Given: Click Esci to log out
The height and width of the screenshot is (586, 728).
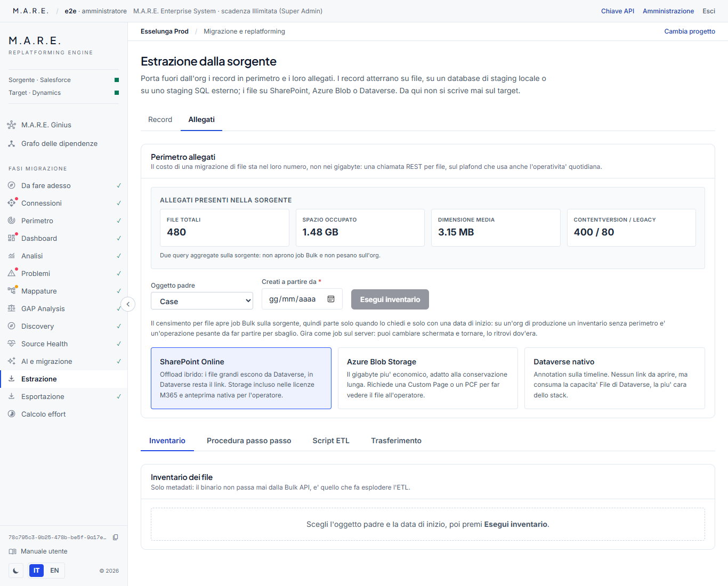Looking at the screenshot, I should 709,11.
